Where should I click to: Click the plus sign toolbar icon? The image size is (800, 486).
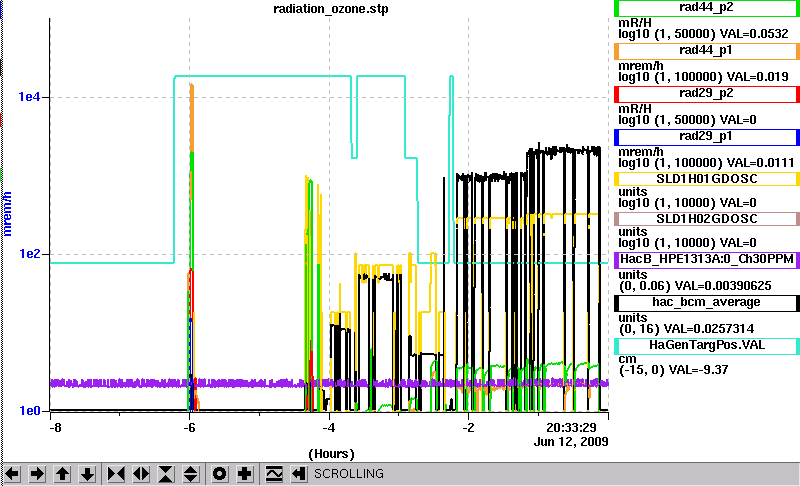point(244,474)
